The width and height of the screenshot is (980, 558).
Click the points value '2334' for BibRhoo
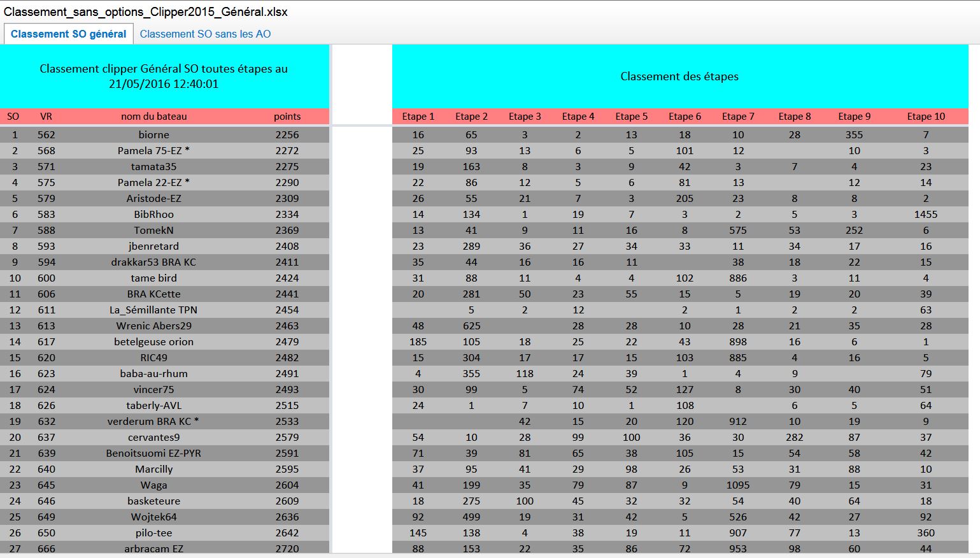287,215
